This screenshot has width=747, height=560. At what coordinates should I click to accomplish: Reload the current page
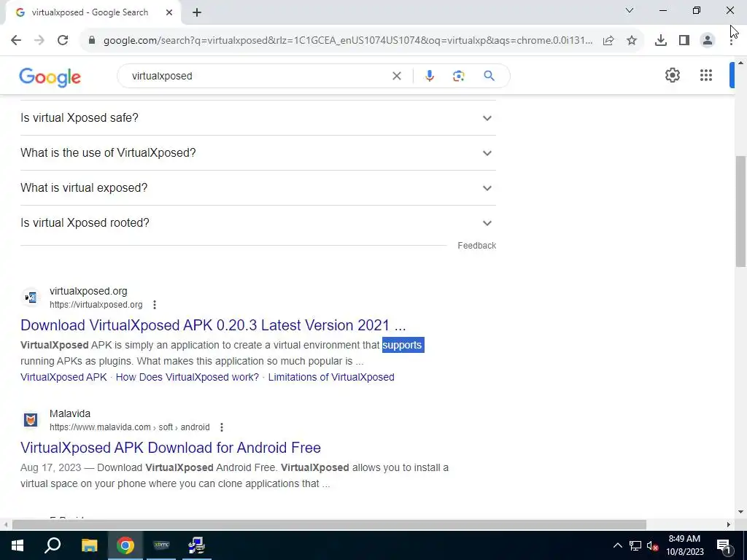[63, 40]
